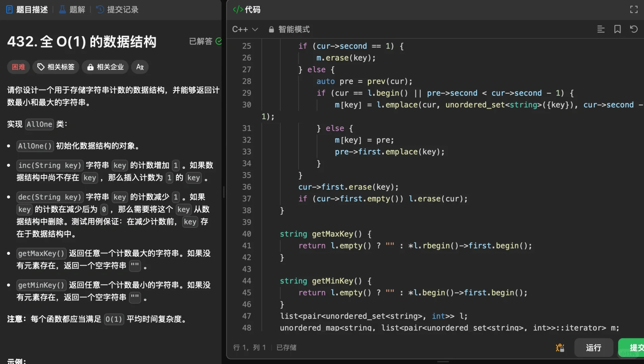The image size is (644, 364).
Task: Click in the auto pre = prev(cur); line
Action: tap(364, 81)
